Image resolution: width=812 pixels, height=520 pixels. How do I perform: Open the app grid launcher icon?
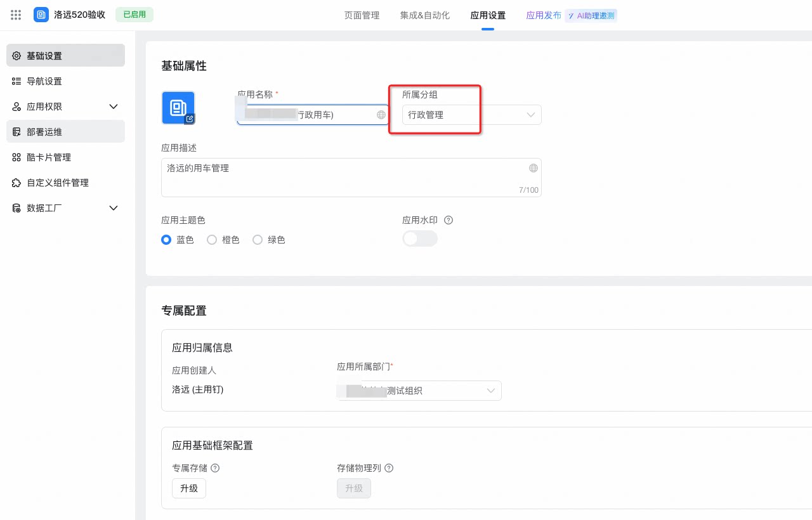click(x=16, y=15)
